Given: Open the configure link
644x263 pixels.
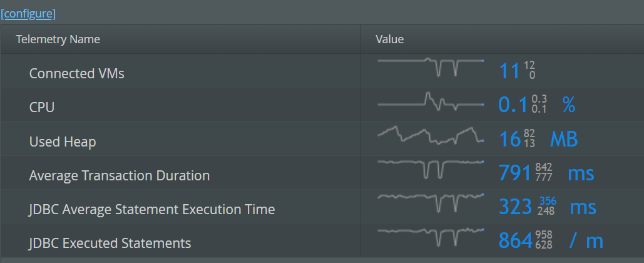Looking at the screenshot, I should click(x=28, y=13).
